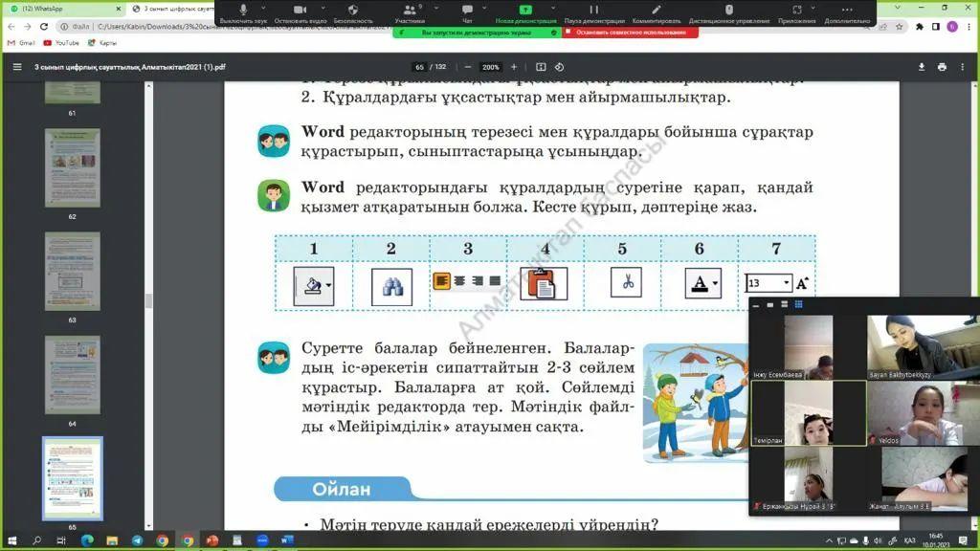980x551 pixels.
Task: Mute the microphone in Zoom toolbar
Action: [243, 13]
